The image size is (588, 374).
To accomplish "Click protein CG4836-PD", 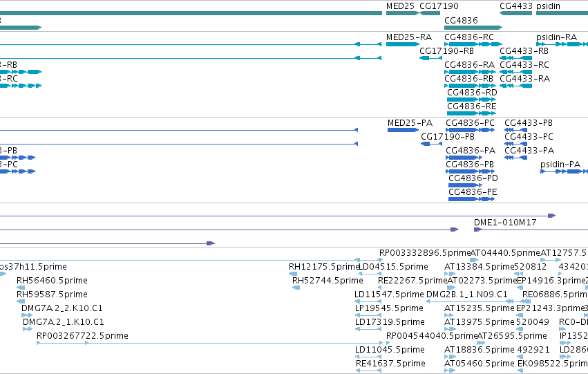I will (x=473, y=178).
